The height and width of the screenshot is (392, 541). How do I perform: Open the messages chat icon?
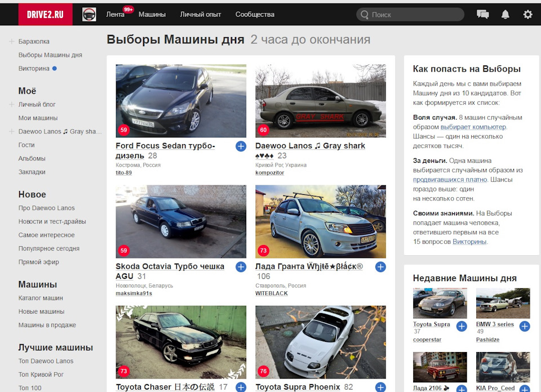click(x=483, y=15)
